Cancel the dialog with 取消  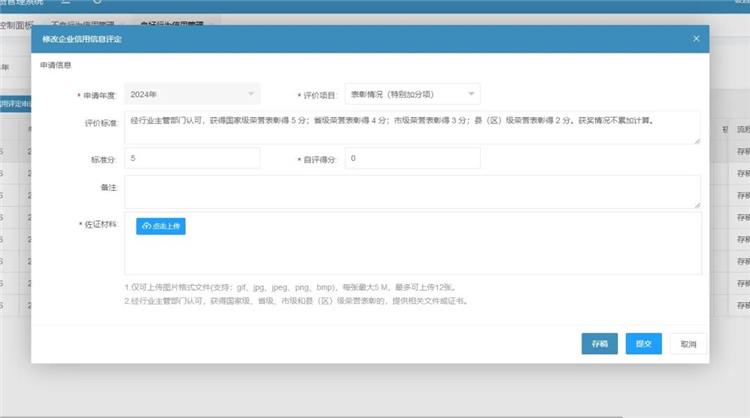pos(687,343)
